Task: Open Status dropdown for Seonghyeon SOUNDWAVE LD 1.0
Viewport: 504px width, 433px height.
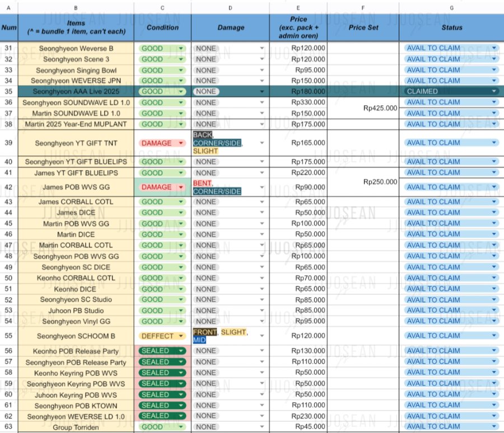Action: pos(451,102)
